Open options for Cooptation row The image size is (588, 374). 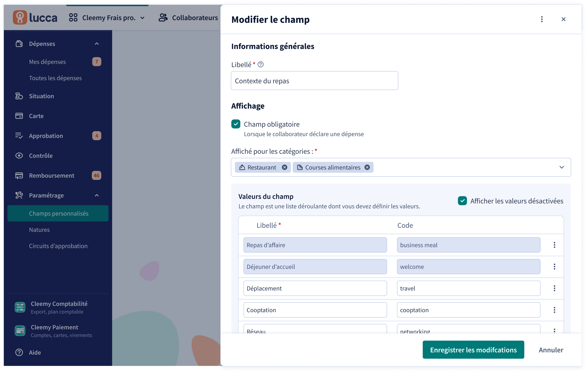tap(554, 310)
